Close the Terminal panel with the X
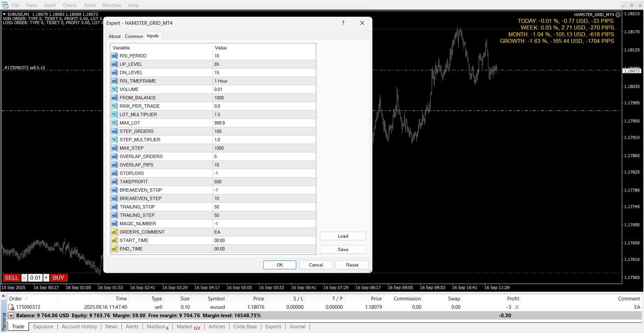This screenshot has width=644, height=333. click(3, 296)
